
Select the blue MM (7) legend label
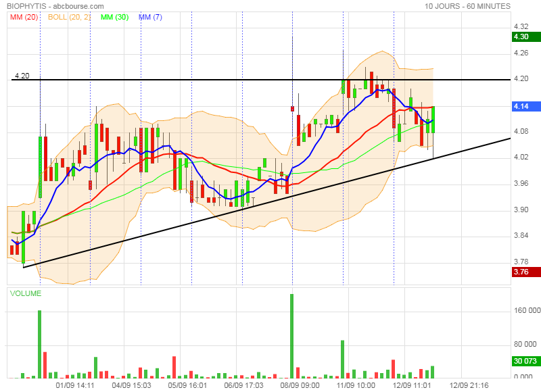coord(150,18)
